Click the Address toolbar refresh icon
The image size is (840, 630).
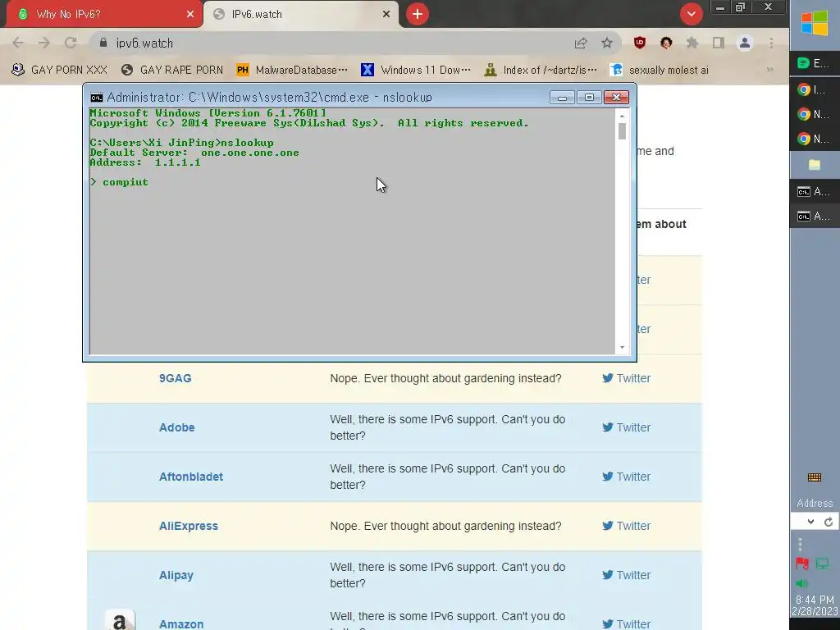(x=829, y=522)
